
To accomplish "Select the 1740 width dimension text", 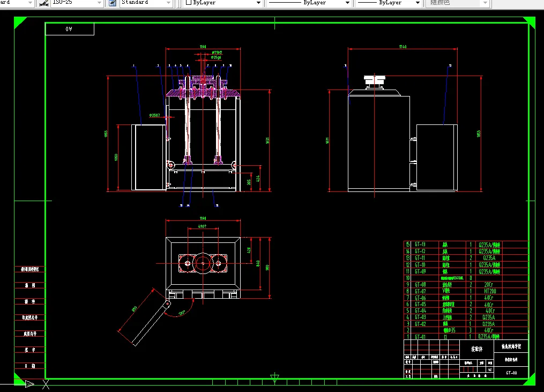I will tap(403, 47).
